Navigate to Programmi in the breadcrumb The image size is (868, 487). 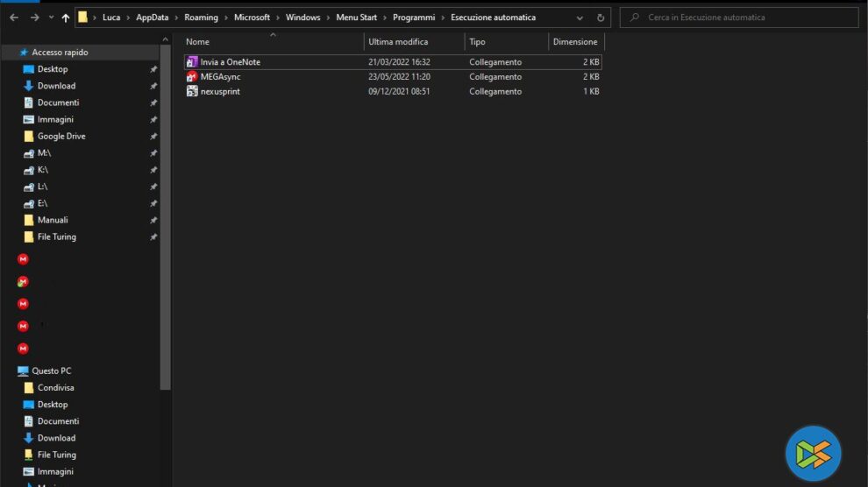pos(414,18)
